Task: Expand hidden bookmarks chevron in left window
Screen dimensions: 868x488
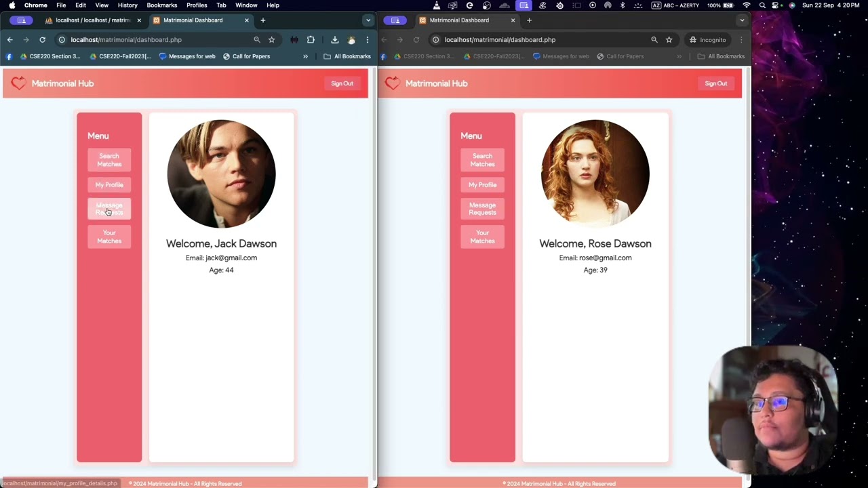Action: 305,56
